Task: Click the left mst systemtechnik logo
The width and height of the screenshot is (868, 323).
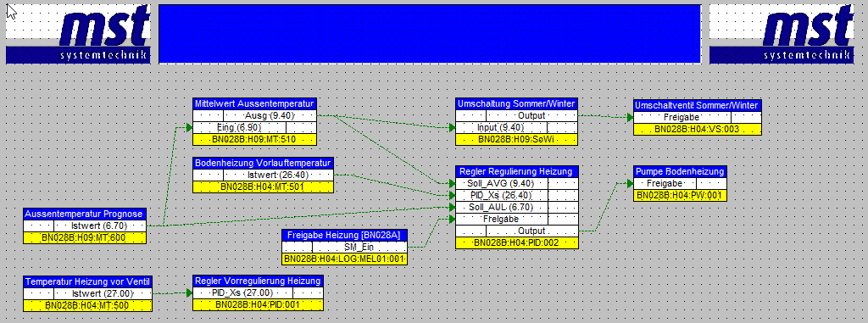Action: (78, 34)
